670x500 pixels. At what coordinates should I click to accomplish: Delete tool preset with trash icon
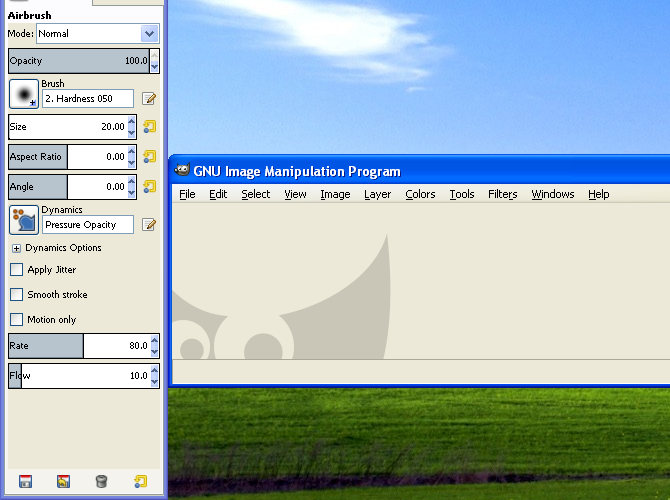point(101,481)
